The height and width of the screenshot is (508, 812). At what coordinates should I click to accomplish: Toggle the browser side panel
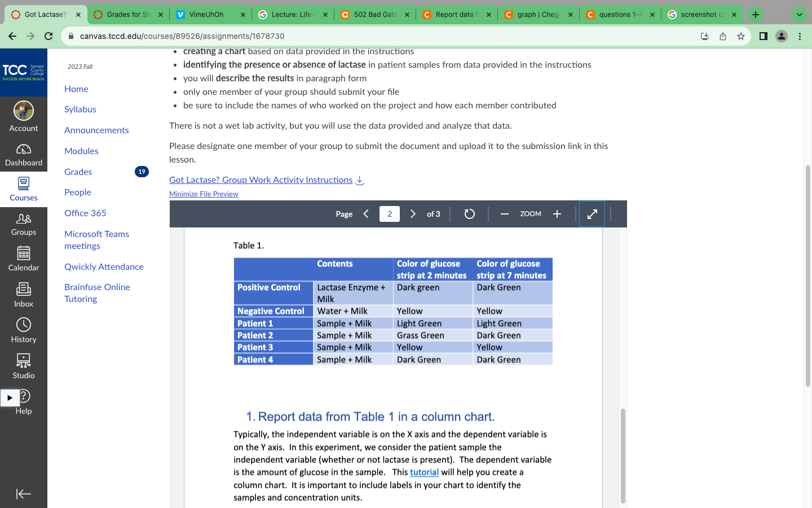click(763, 36)
